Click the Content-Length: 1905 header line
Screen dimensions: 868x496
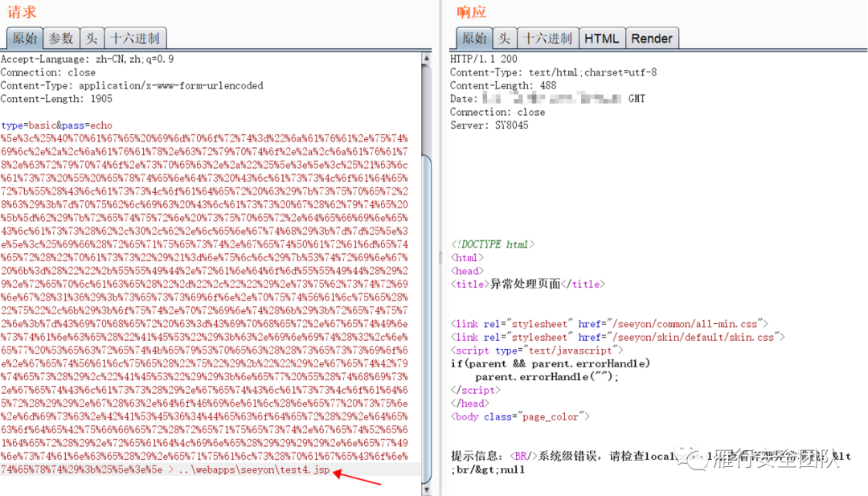point(56,99)
